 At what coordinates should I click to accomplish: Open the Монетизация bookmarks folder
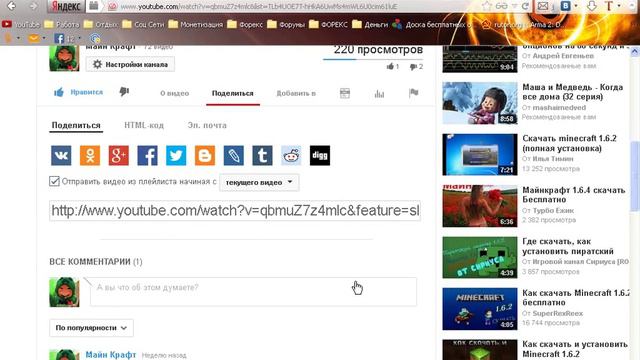click(x=196, y=24)
